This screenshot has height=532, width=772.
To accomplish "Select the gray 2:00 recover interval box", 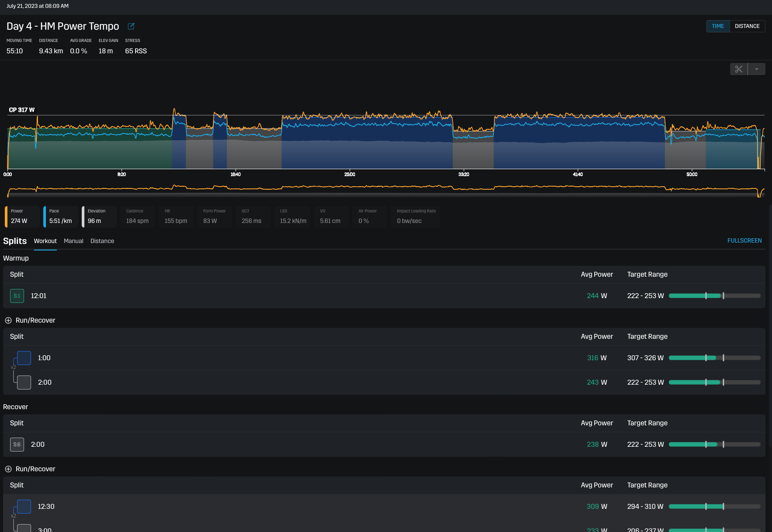I will [24, 382].
